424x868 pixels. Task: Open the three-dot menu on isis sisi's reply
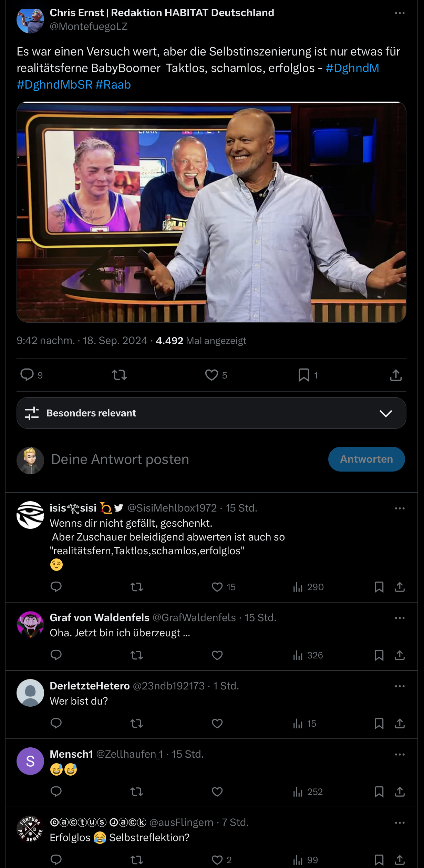coord(400,508)
